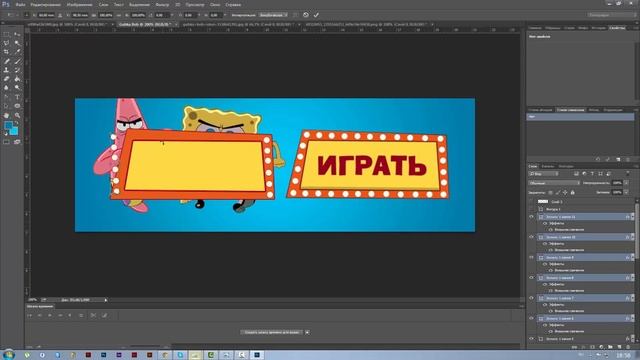Select the Paint Bucket tool

click(x=17, y=79)
